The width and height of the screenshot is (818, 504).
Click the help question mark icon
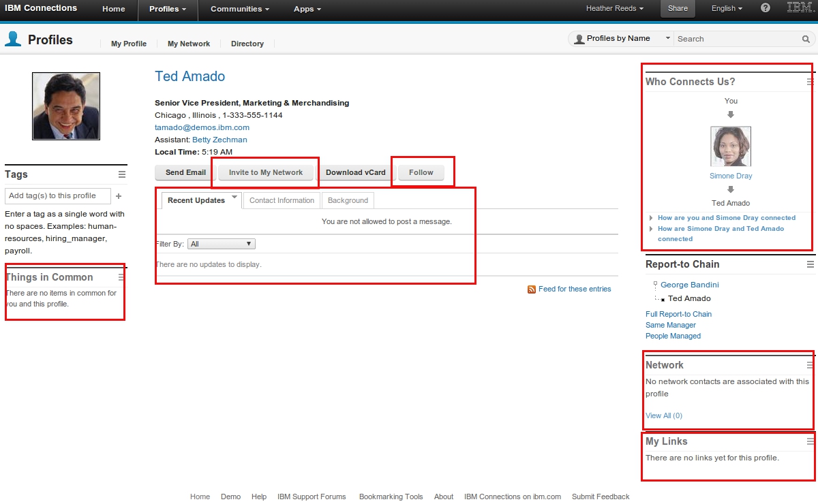pyautogui.click(x=766, y=8)
